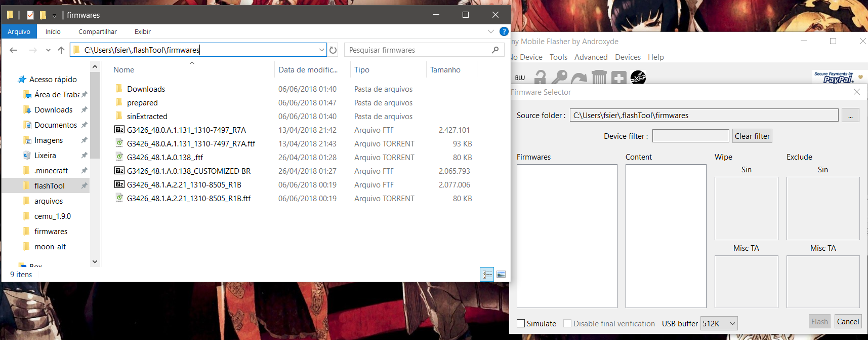This screenshot has width=868, height=340.
Task: Switch to large thumbnails view icon
Action: 501,274
